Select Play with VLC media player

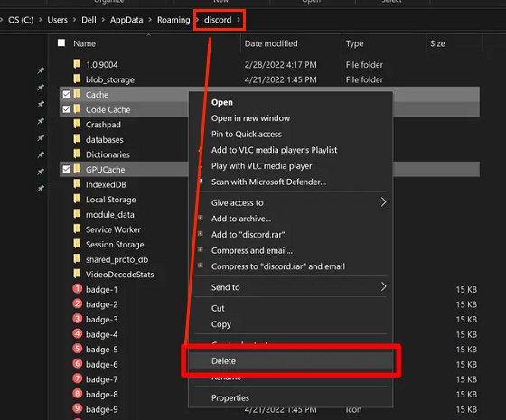[290, 166]
